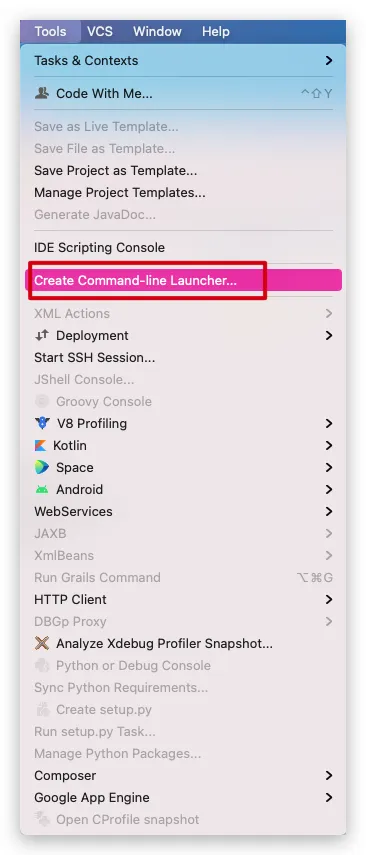The height and width of the screenshot is (855, 366).
Task: Open the VCS menu
Action: click(100, 32)
